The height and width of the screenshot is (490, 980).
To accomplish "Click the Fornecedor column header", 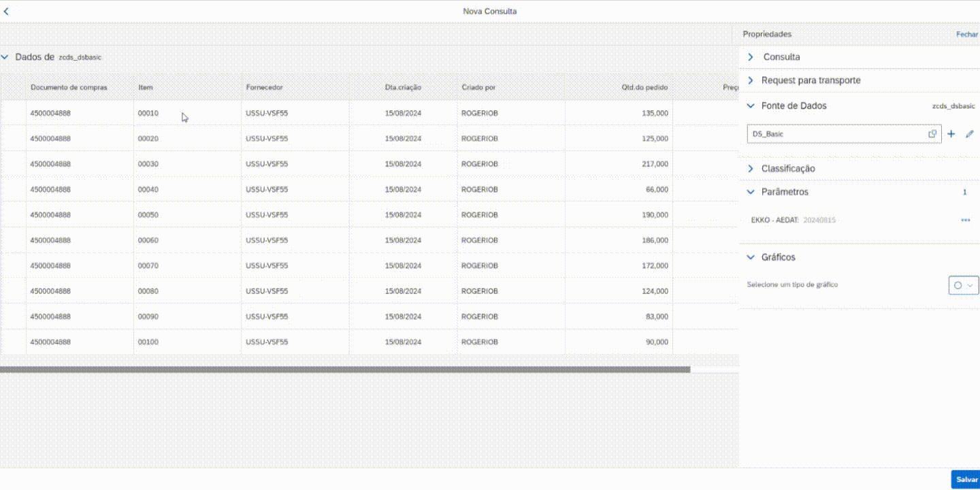I will [x=264, y=88].
